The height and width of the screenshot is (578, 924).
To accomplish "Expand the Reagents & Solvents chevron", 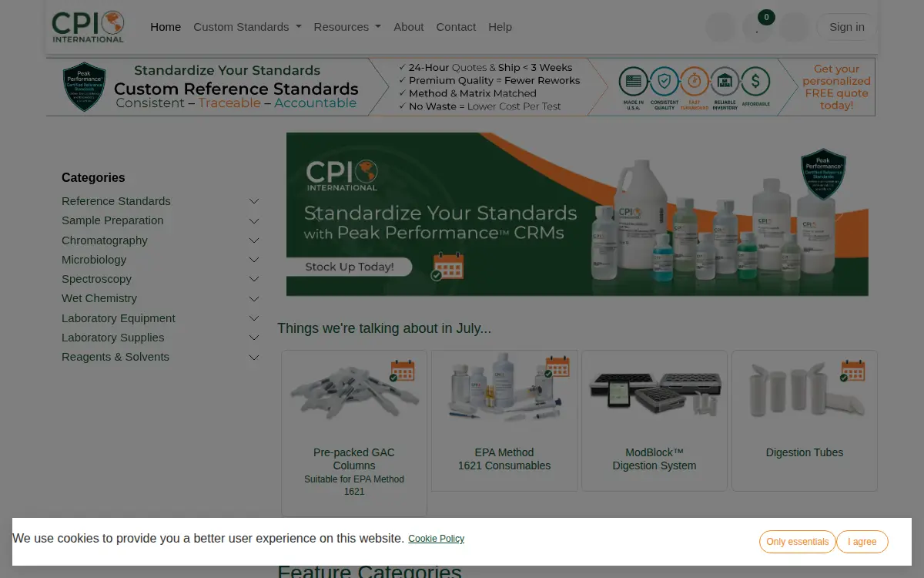I will 254,357.
